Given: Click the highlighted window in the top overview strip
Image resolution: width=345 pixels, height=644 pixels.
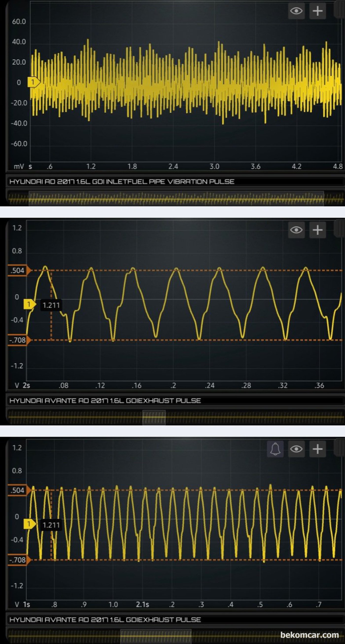Looking at the screenshot, I should pyautogui.click(x=176, y=198).
